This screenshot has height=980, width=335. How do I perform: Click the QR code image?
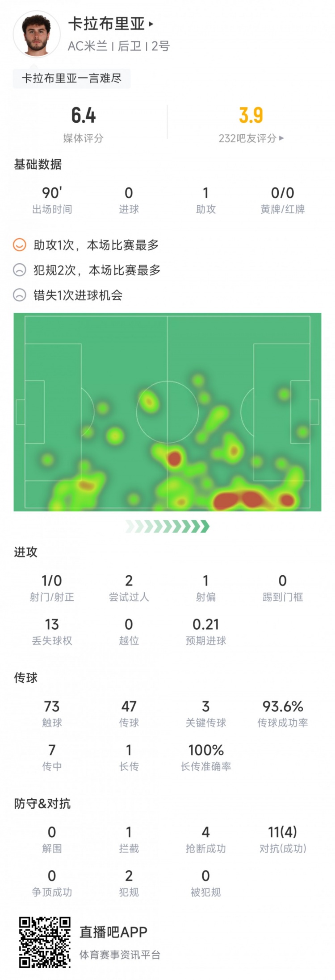click(x=45, y=942)
